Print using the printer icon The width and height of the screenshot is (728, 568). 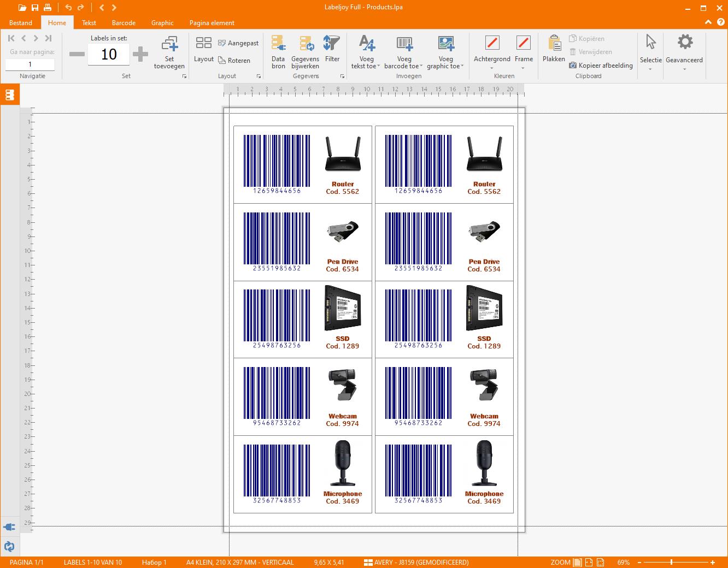click(x=48, y=8)
